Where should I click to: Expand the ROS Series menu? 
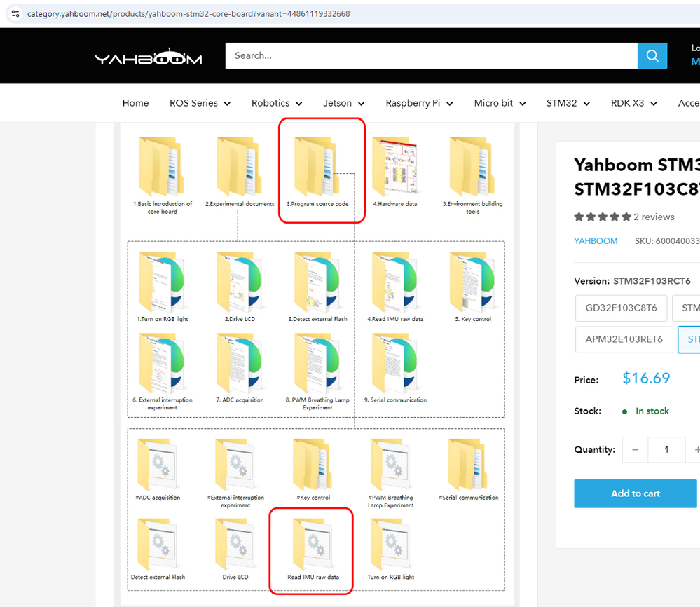pos(200,103)
